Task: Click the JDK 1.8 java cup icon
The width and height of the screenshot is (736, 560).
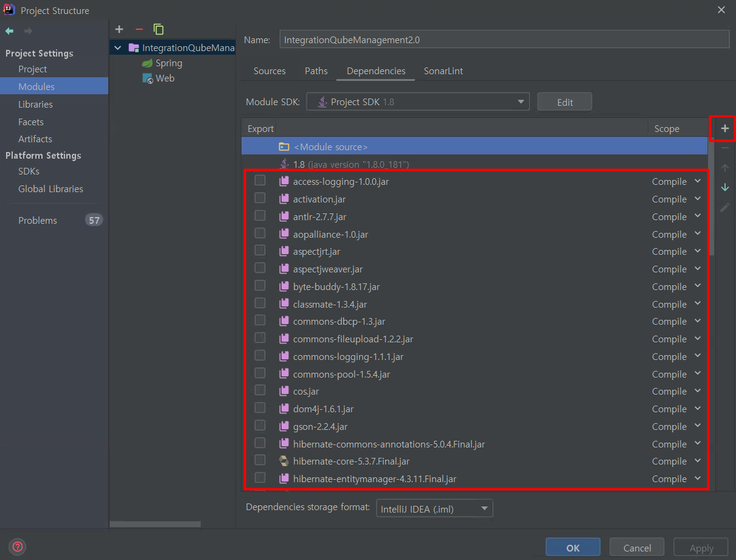Action: (x=283, y=164)
